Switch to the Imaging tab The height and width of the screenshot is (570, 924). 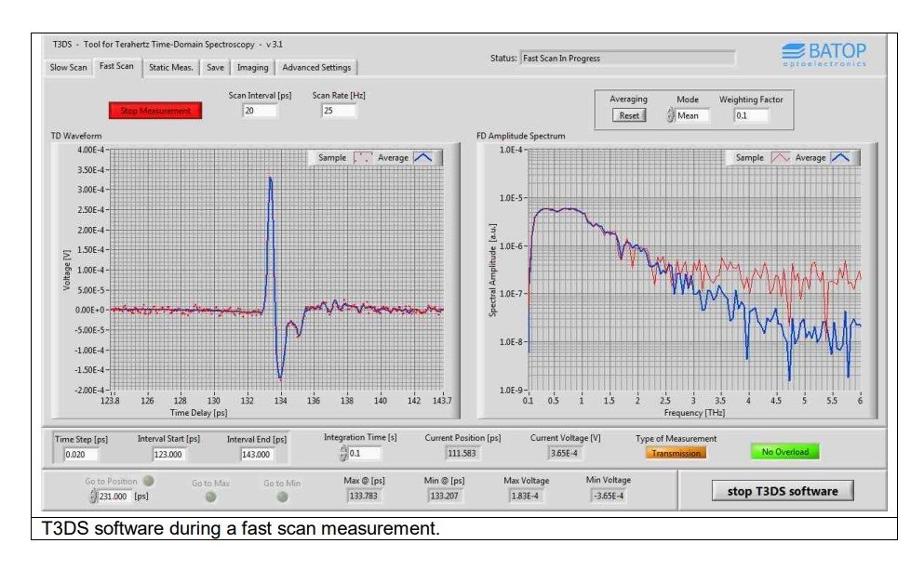252,67
